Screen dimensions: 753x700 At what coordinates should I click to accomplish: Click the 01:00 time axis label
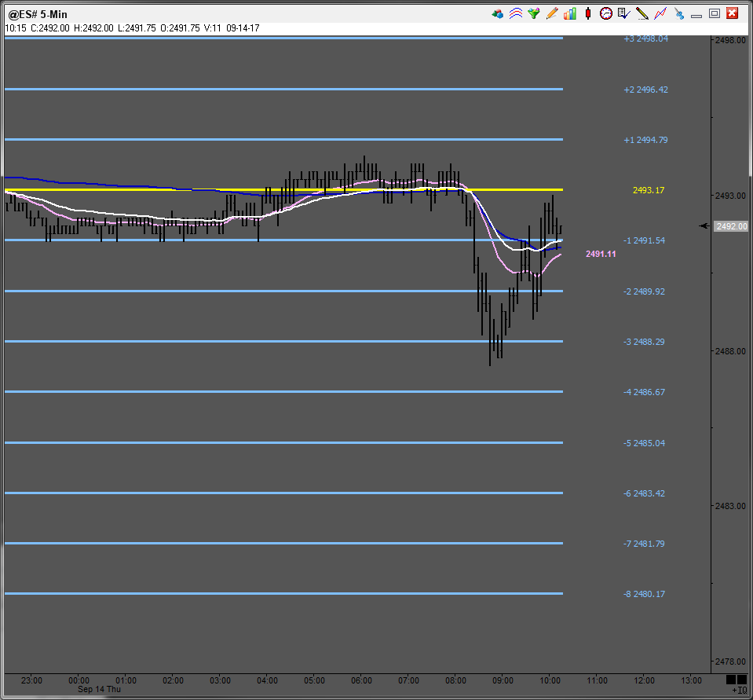coord(126,681)
